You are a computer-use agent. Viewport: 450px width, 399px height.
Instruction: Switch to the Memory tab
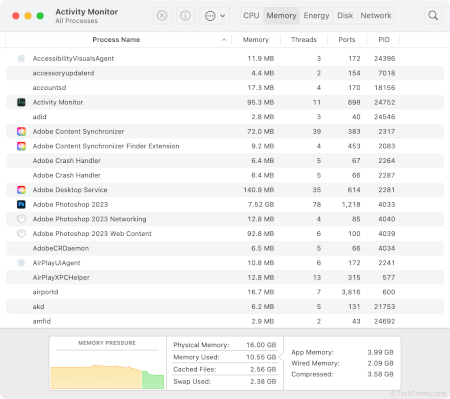coord(281,16)
